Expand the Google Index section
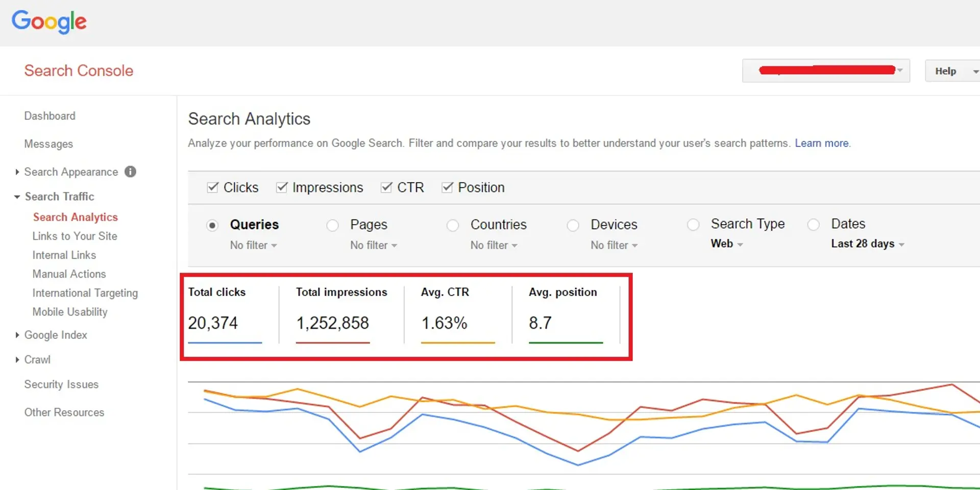Image resolution: width=980 pixels, height=490 pixels. point(17,335)
